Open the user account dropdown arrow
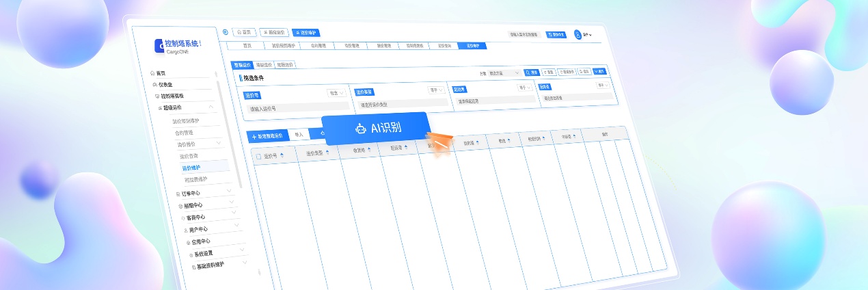Viewport: 868px width, 290px height. point(591,34)
